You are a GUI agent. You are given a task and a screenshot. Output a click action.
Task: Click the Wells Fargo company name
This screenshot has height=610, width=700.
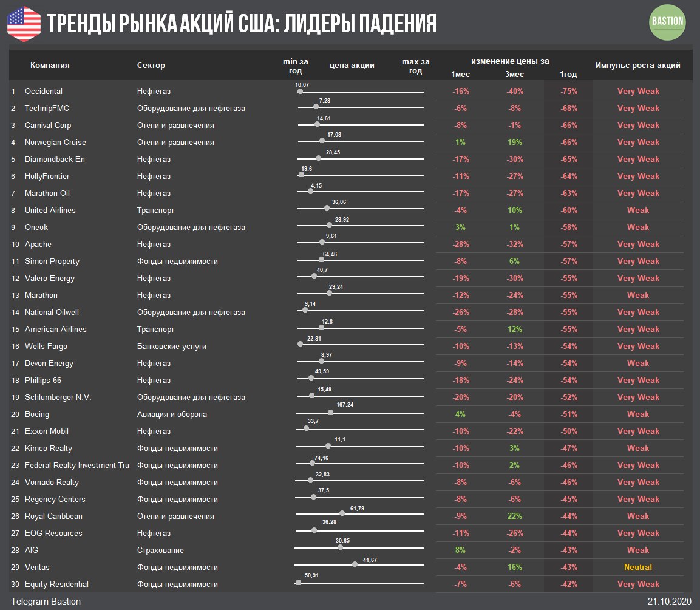tap(46, 347)
